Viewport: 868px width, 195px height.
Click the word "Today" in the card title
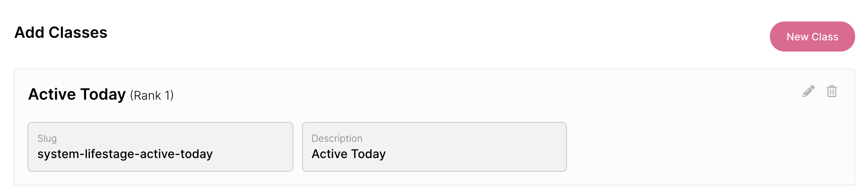click(x=103, y=94)
